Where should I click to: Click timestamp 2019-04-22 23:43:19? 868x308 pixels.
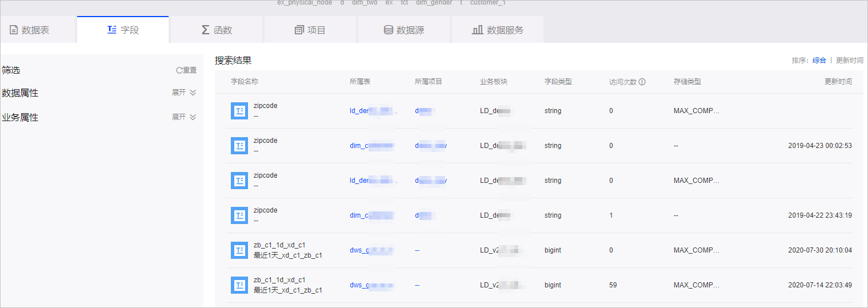[820, 215]
